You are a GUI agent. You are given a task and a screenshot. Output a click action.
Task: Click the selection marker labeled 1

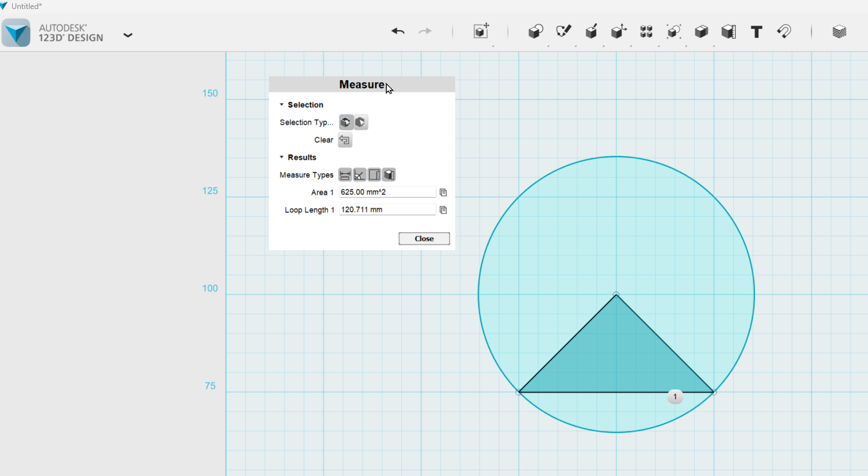coord(675,397)
